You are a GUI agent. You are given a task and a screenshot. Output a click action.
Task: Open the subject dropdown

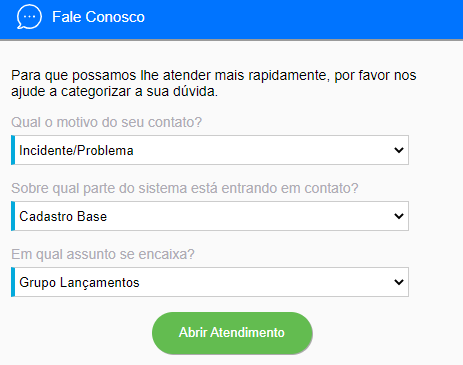point(210,282)
